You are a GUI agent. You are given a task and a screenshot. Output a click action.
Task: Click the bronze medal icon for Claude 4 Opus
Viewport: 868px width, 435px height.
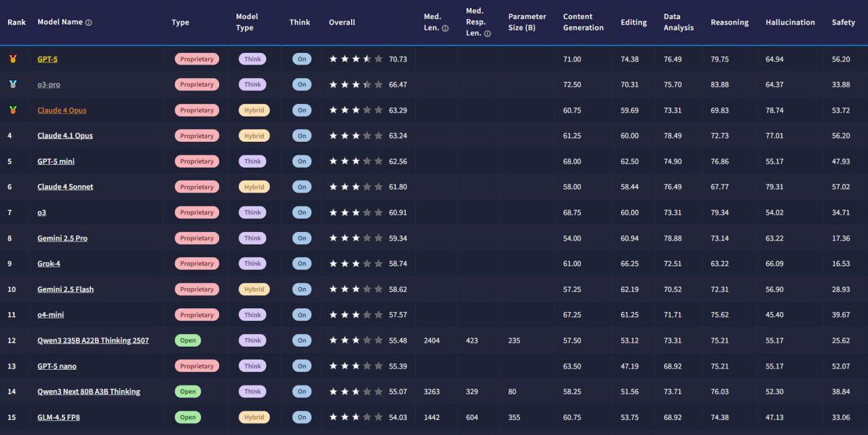click(x=12, y=110)
